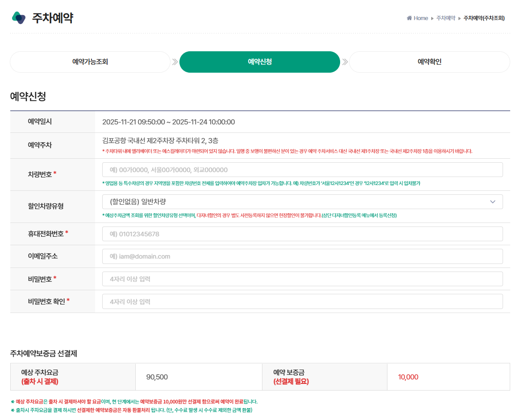
Task: Click the breadcrumb arrow before 주차예약(주차조회)
Action: tap(458, 18)
